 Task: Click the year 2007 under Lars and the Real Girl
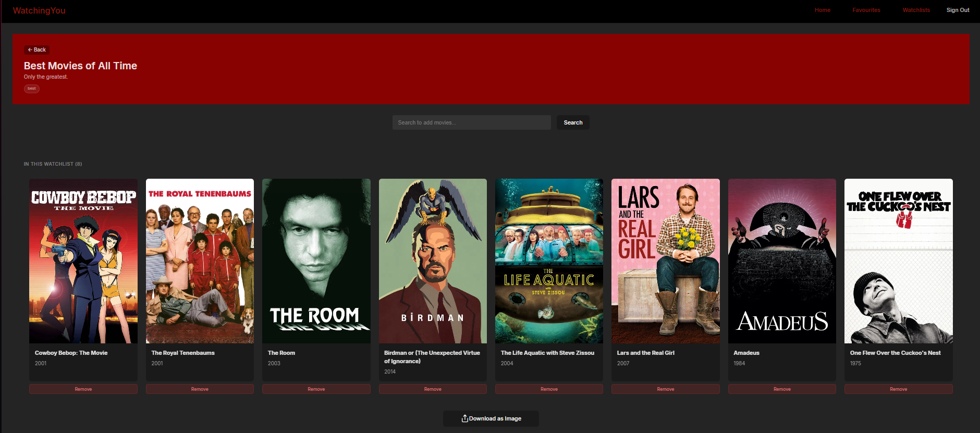623,363
